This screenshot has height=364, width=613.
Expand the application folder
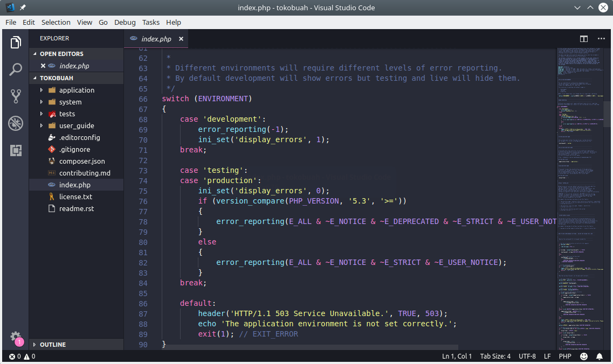click(77, 90)
